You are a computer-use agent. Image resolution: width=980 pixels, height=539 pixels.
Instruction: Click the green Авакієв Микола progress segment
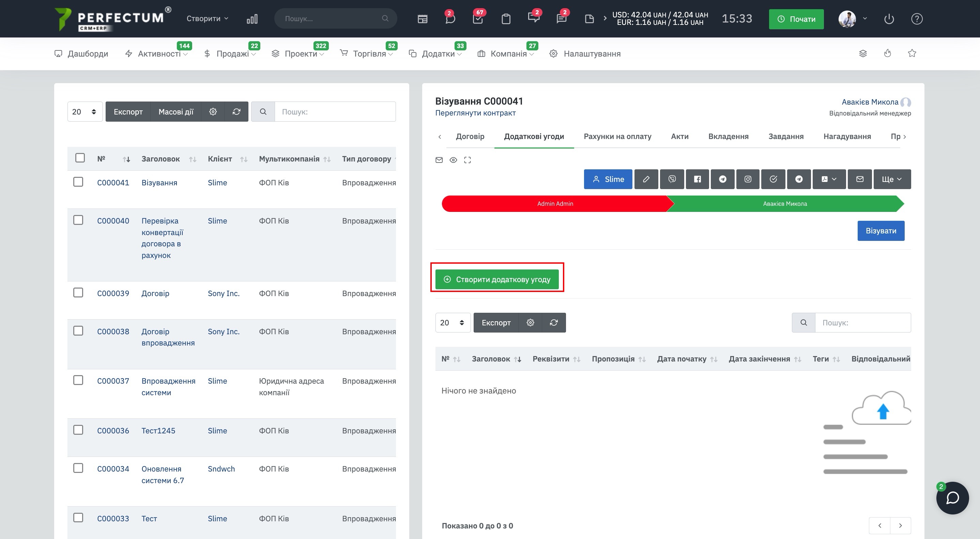click(x=784, y=204)
